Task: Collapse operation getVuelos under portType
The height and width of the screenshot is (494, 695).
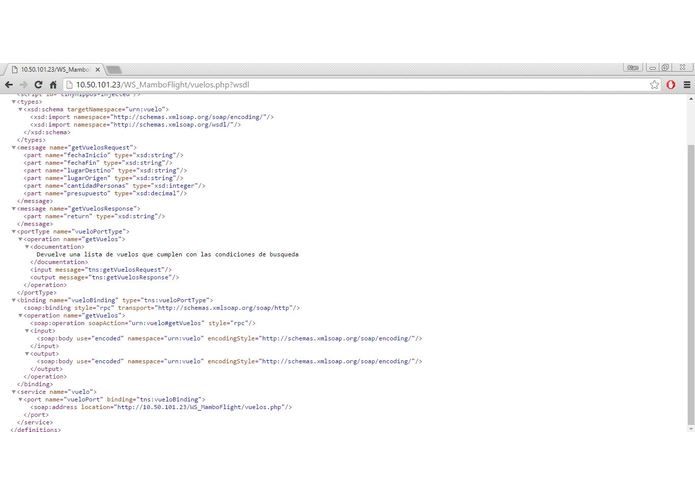Action: (20, 239)
